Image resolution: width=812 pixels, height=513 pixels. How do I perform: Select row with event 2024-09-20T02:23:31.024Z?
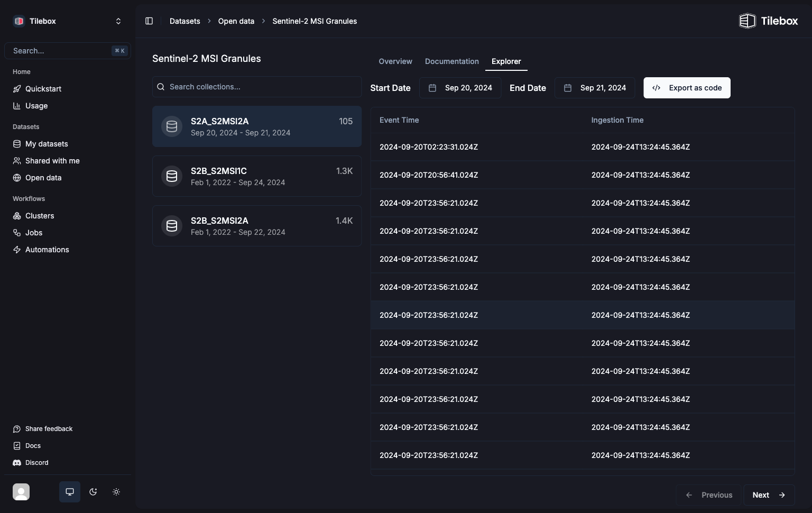583,147
